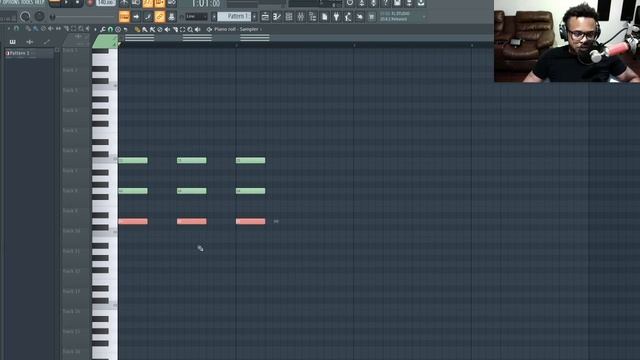Toggle the piano roll magnet snap
Screen dimensions: 640x360
pyautogui.click(x=110, y=29)
